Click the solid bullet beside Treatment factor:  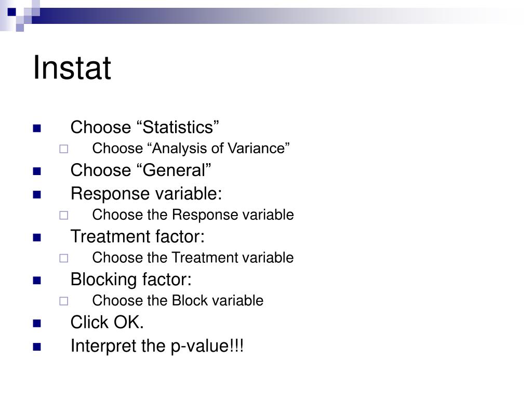(x=37, y=237)
